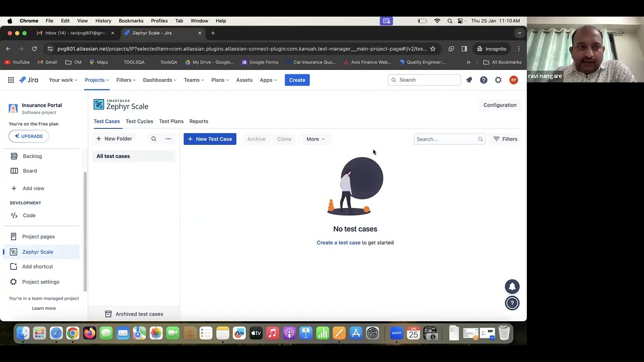The image size is (644, 362).
Task: Reload the page in Chrome
Action: tap(34, 49)
